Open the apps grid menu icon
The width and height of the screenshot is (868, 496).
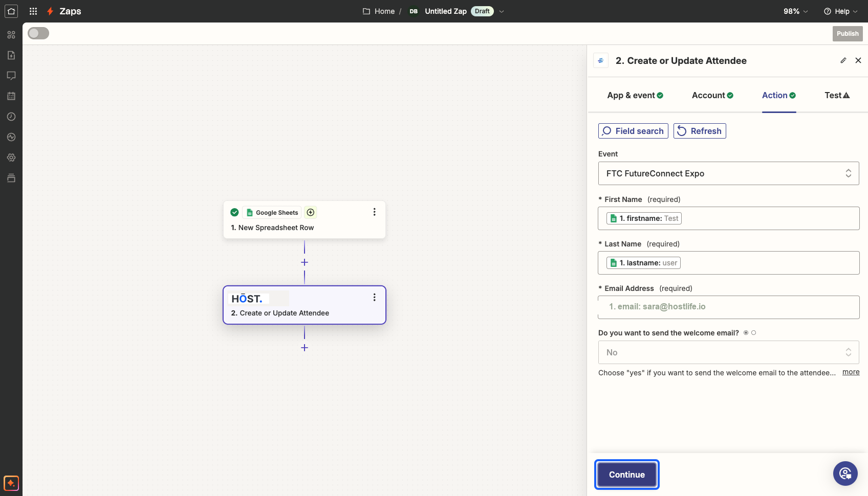(x=33, y=11)
